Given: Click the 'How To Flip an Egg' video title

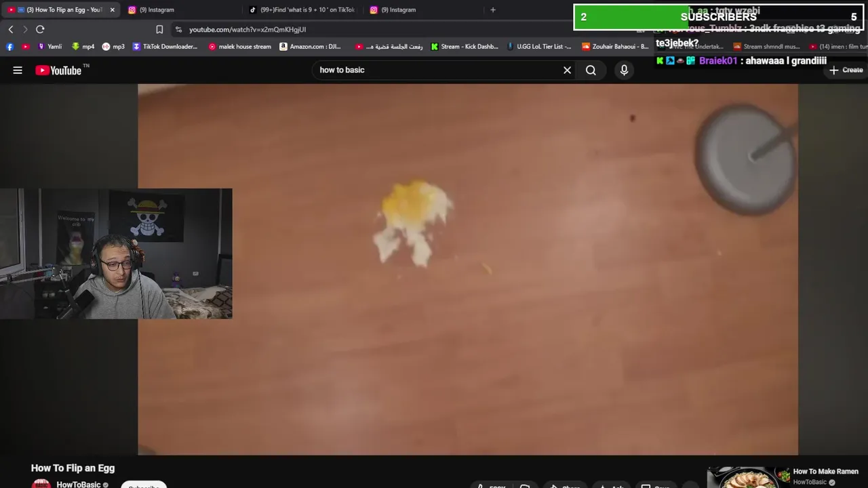Looking at the screenshot, I should tap(73, 468).
